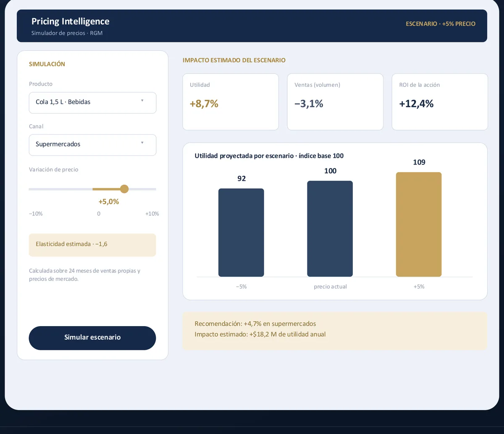This screenshot has width=504, height=434.
Task: Click the gold +5% scenario bar
Action: tap(419, 225)
